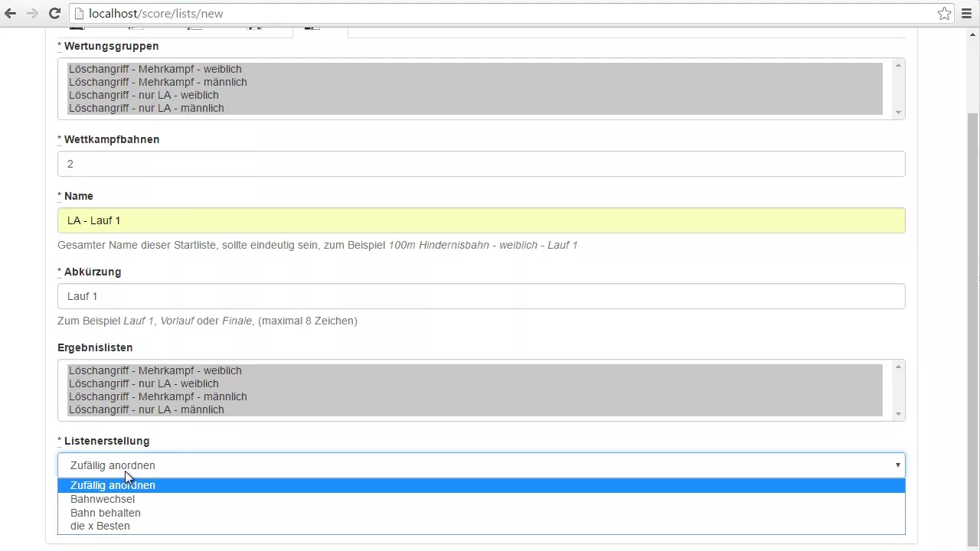Choose 'Zufällig anordnen' dropdown option
The width and height of the screenshot is (980, 551).
pos(482,485)
